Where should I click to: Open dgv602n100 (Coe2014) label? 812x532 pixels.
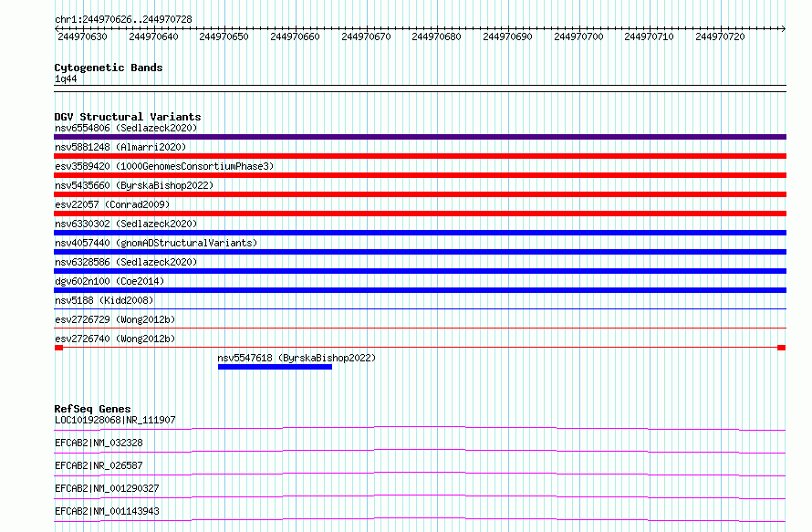[x=109, y=281]
